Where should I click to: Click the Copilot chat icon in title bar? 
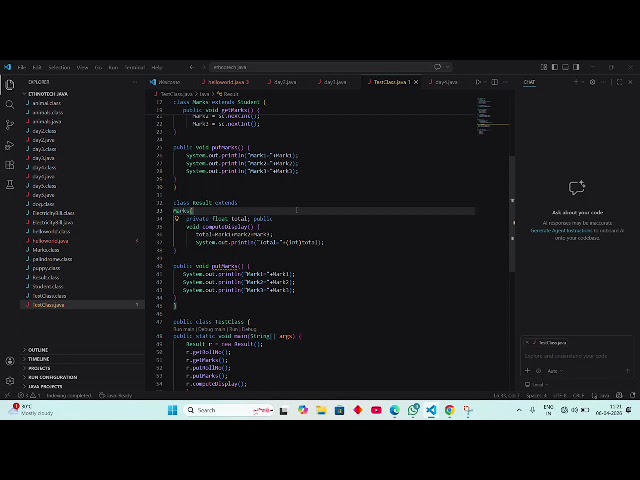pos(438,67)
